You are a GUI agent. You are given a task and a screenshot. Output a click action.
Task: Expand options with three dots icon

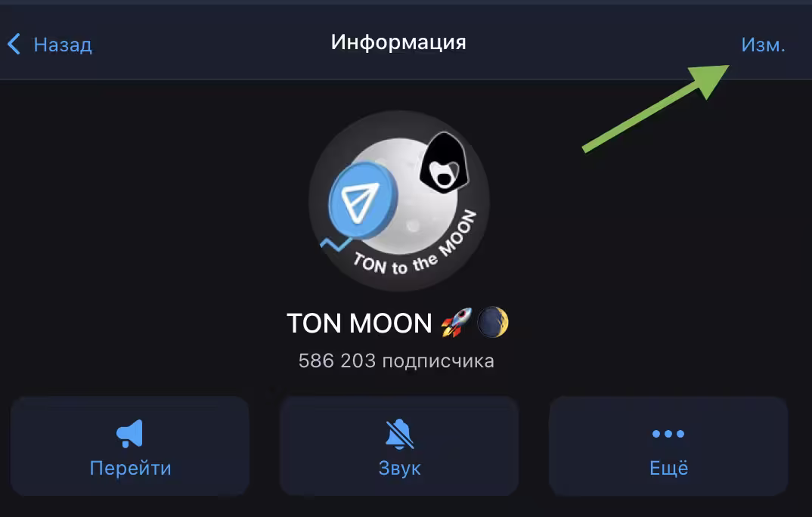click(668, 434)
